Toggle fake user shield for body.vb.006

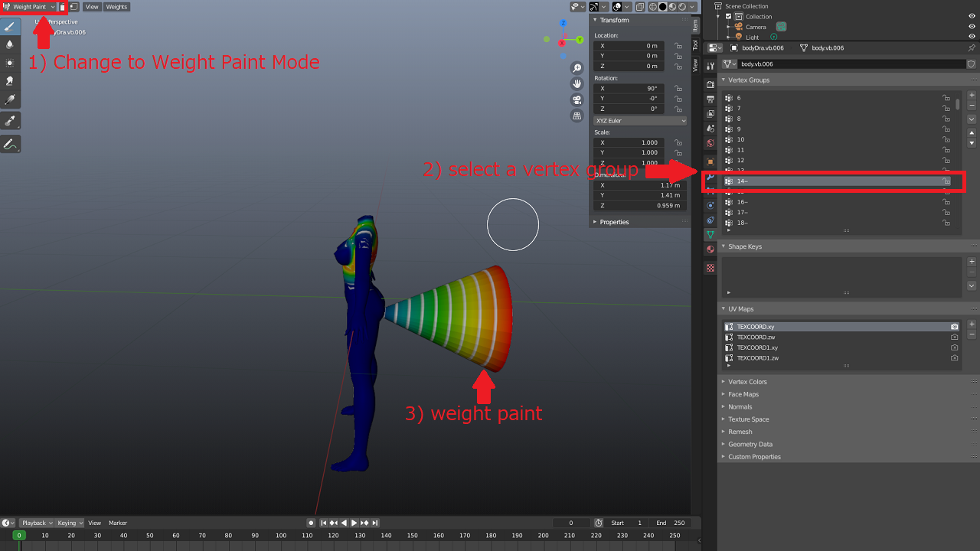[972, 64]
